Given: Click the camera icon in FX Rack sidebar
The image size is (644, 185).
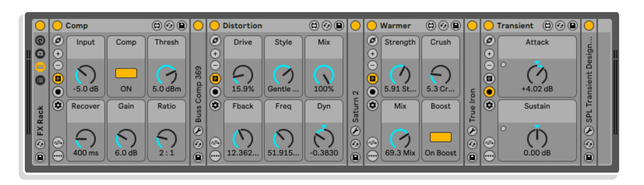Looking at the screenshot, I should pos(40,54).
